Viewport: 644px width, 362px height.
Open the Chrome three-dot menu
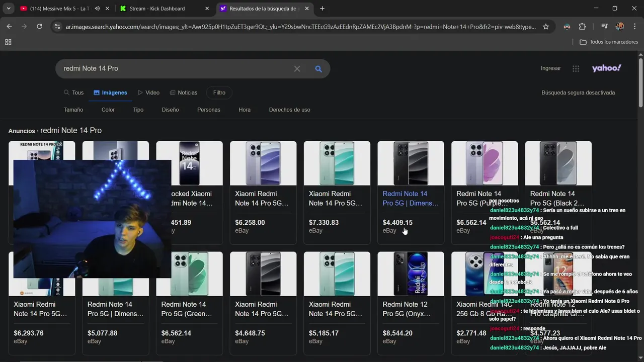click(634, 27)
